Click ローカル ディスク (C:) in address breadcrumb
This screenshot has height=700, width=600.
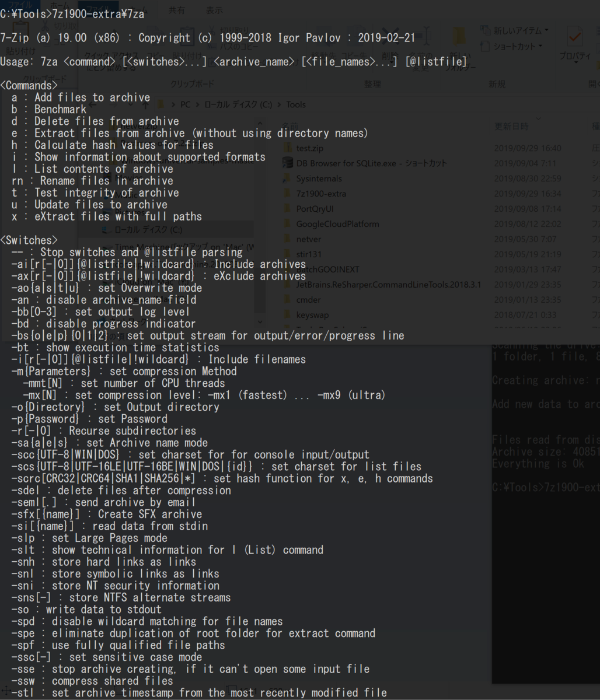[x=239, y=104]
